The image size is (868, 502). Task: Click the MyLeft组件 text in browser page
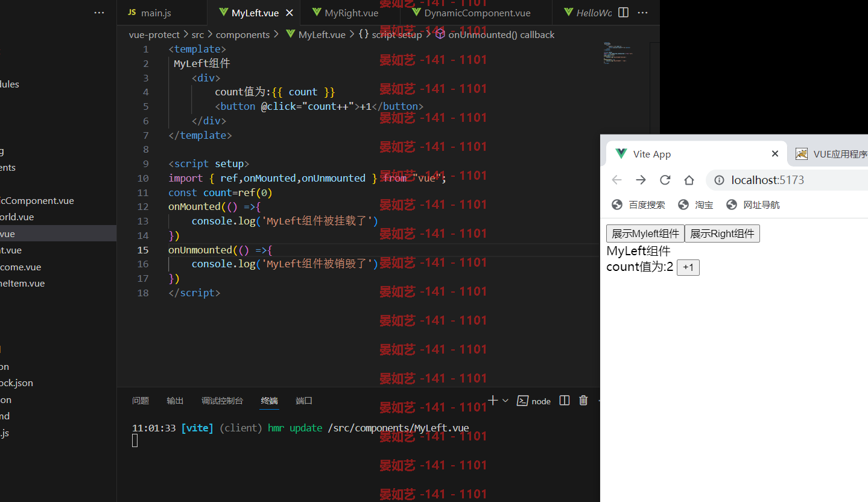pyautogui.click(x=638, y=251)
